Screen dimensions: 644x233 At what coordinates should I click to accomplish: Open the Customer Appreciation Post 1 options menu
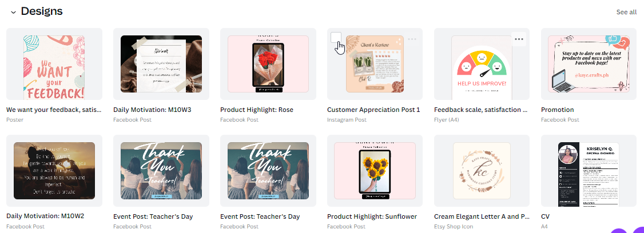tap(412, 39)
